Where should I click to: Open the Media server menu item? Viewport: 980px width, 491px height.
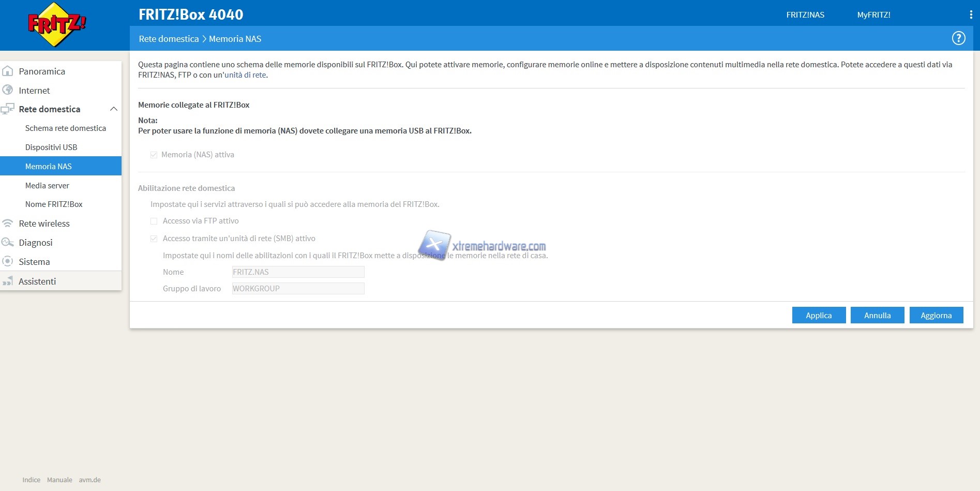pos(47,185)
